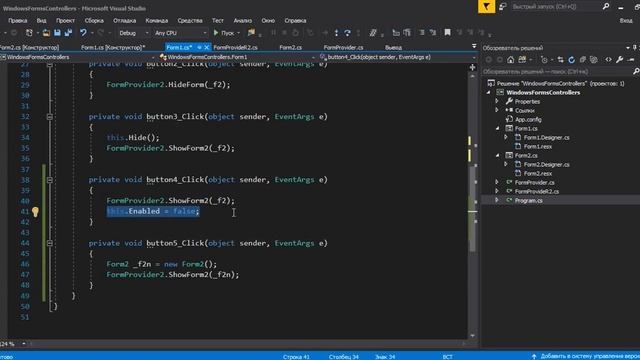This screenshot has width=640, height=360.
Task: Click the lightbulb quick actions icon
Action: tap(35, 211)
